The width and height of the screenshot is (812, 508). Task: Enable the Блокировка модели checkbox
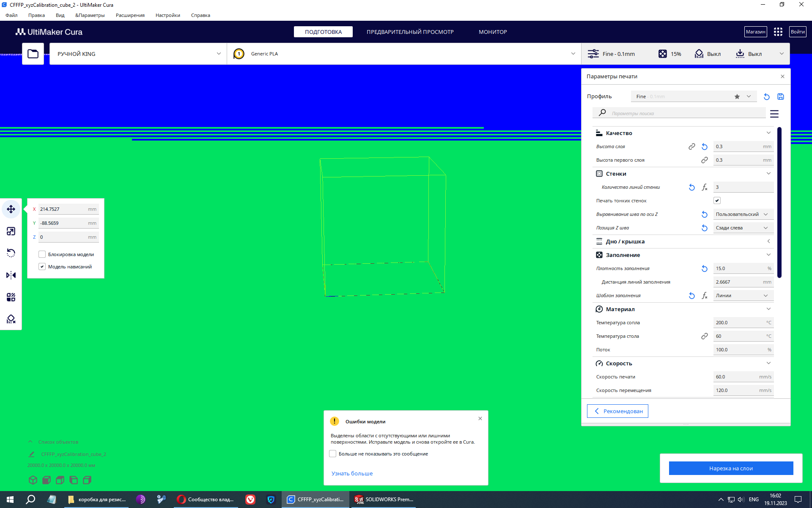(42, 254)
